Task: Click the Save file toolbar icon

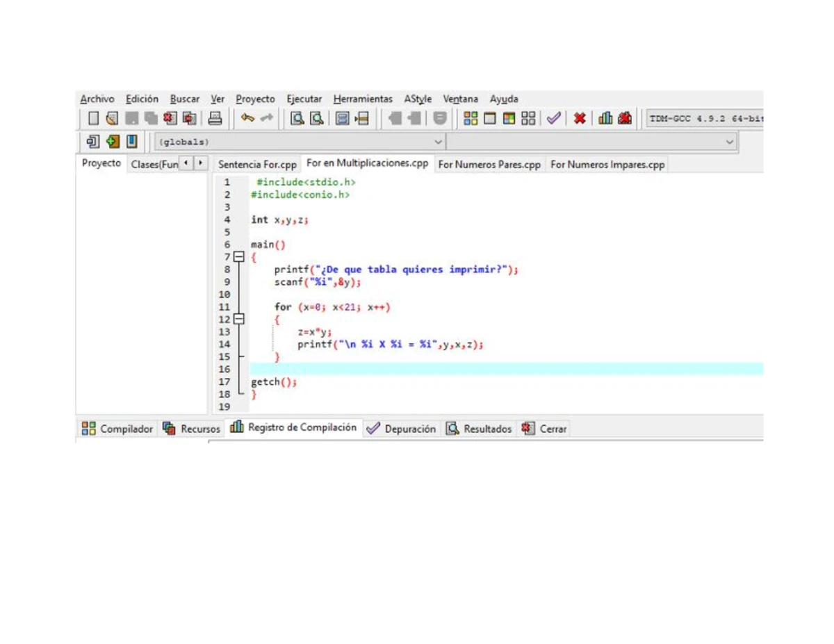Action: [x=131, y=119]
